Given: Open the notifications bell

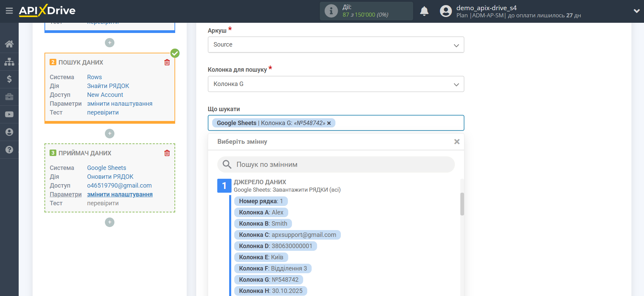Looking at the screenshot, I should click(424, 11).
